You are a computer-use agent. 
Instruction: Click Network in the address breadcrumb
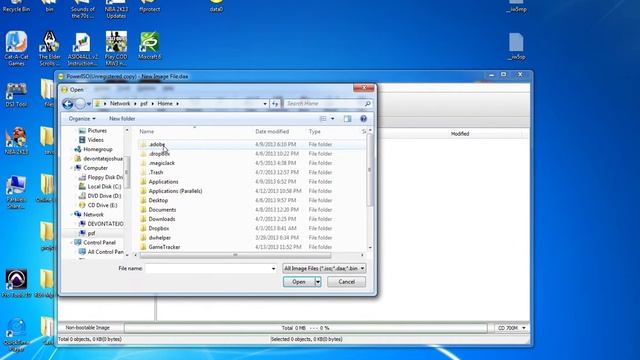pyautogui.click(x=120, y=104)
